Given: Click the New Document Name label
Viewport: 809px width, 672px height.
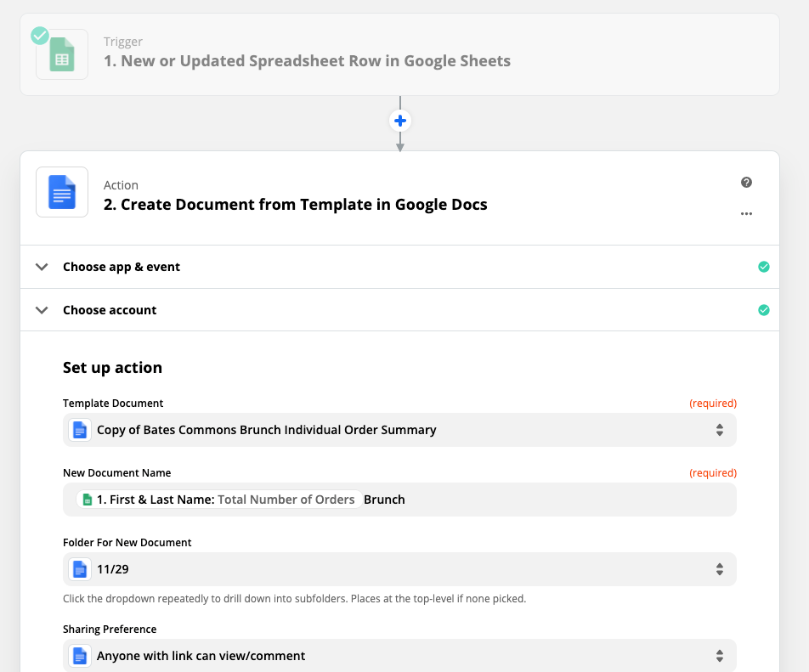Looking at the screenshot, I should (x=116, y=473).
